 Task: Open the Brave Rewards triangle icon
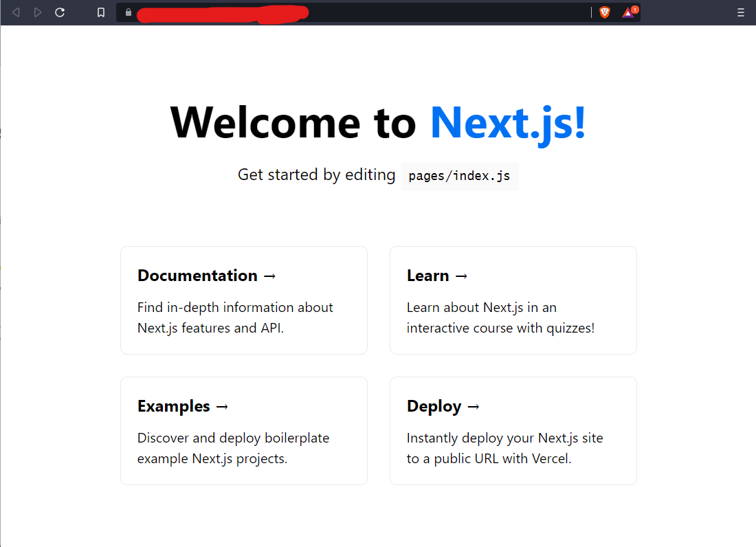tap(629, 12)
